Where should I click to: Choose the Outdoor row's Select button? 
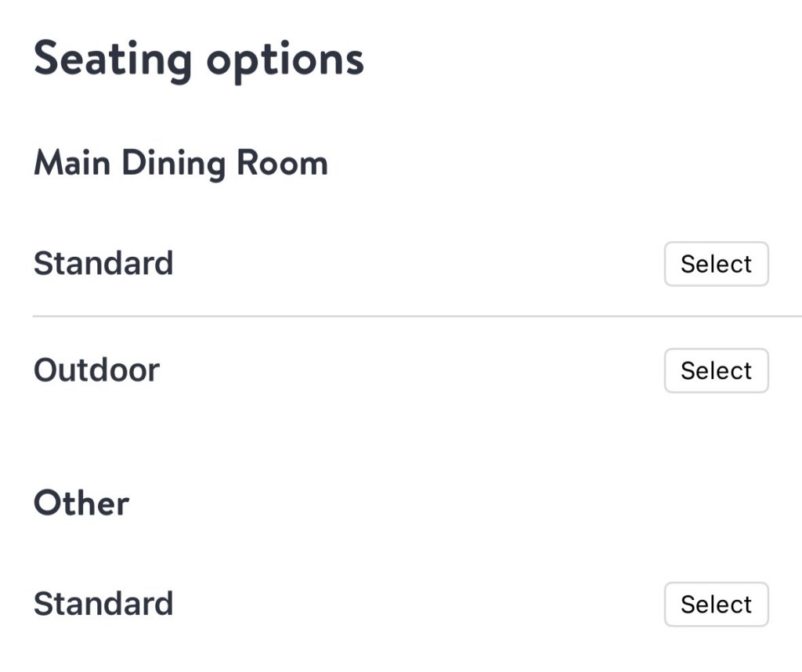pos(716,370)
